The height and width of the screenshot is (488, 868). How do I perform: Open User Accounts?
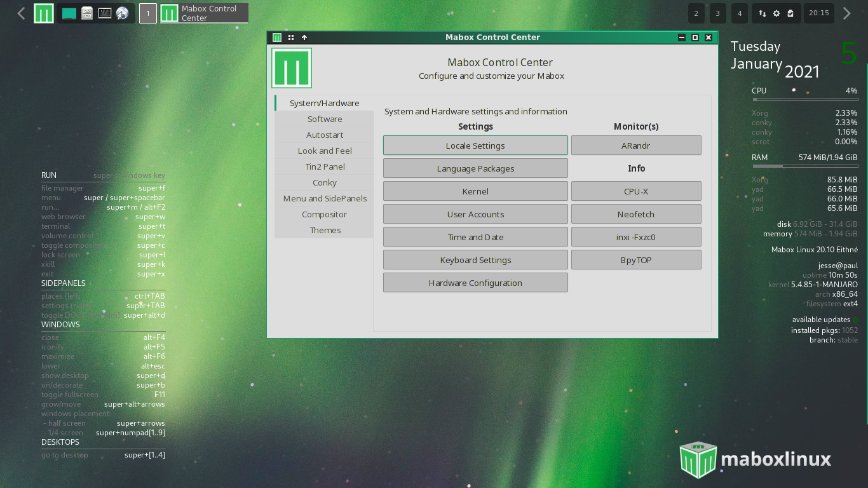(x=475, y=214)
